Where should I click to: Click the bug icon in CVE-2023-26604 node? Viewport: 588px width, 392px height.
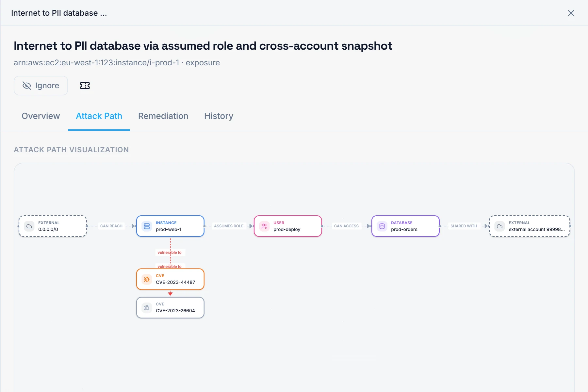(x=147, y=308)
